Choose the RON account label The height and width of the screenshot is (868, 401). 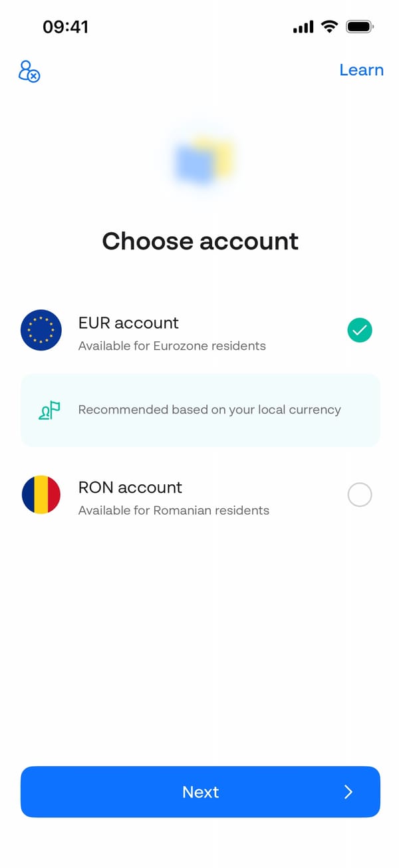[130, 488]
